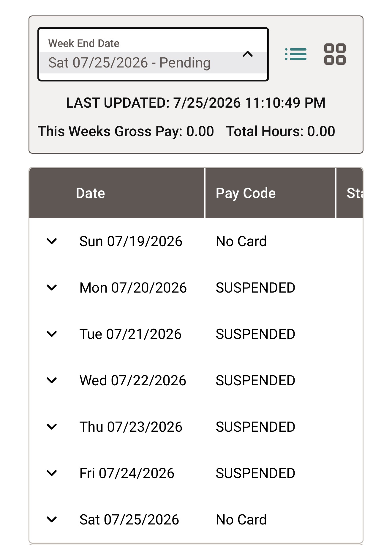Switch to grid view icon

335,54
